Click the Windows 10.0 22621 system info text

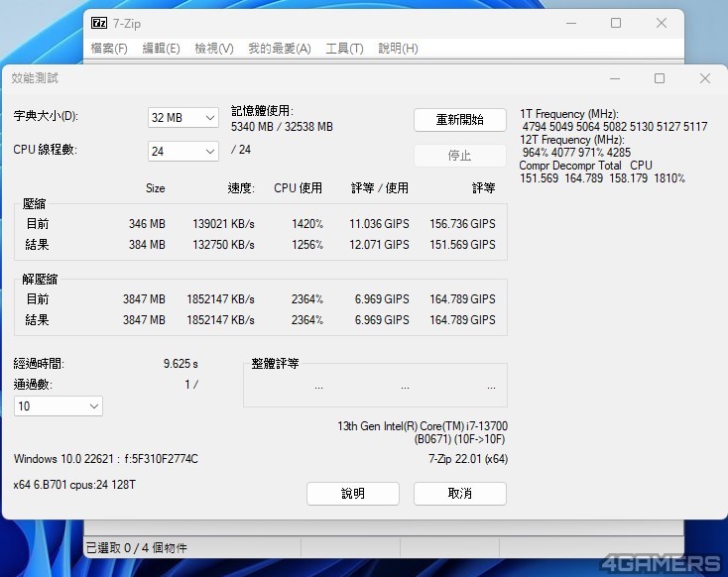pyautogui.click(x=106, y=459)
